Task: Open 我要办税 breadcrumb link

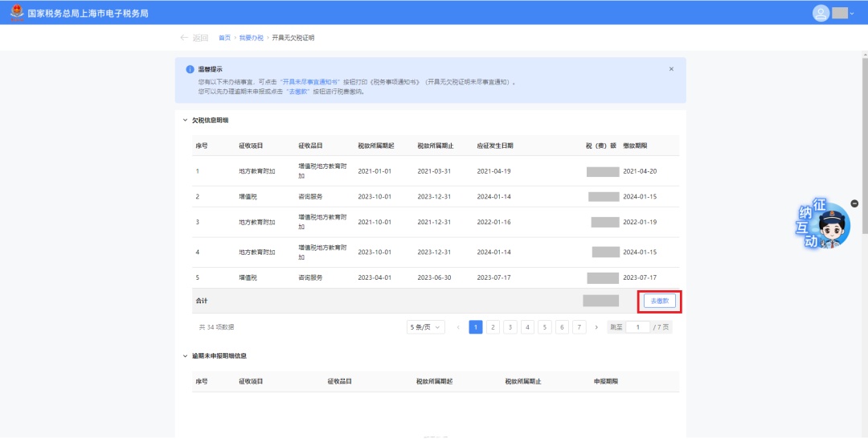Action: tap(252, 38)
